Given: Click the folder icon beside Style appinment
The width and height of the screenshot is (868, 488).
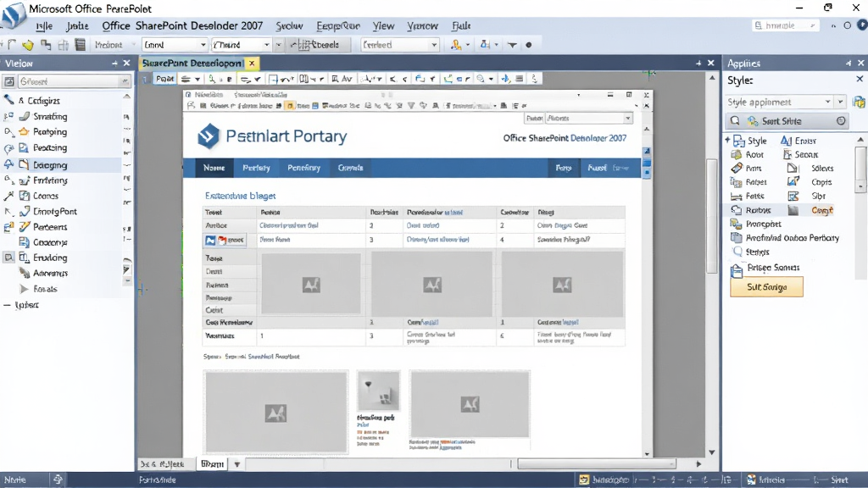Looking at the screenshot, I should [x=860, y=102].
